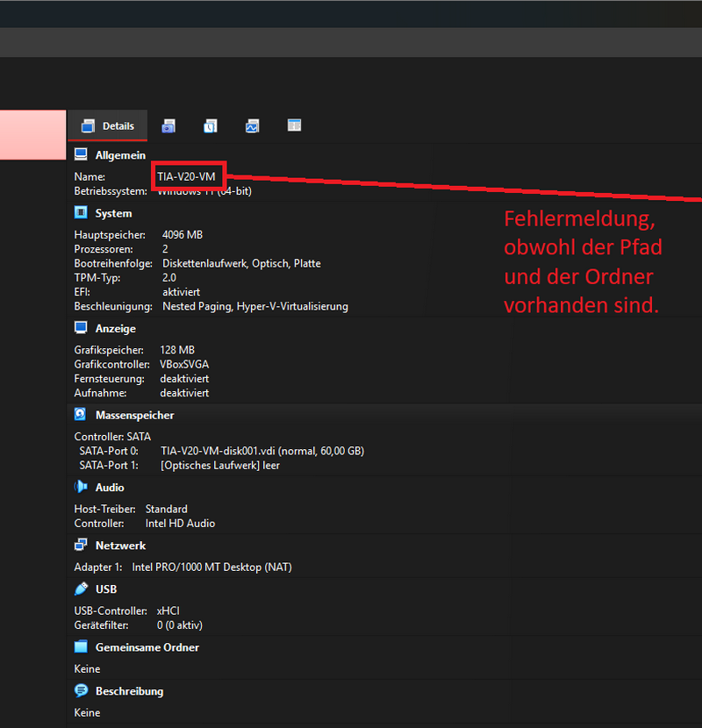702x728 pixels.
Task: Click the VM name TIA-V20-VM
Action: [x=188, y=176]
